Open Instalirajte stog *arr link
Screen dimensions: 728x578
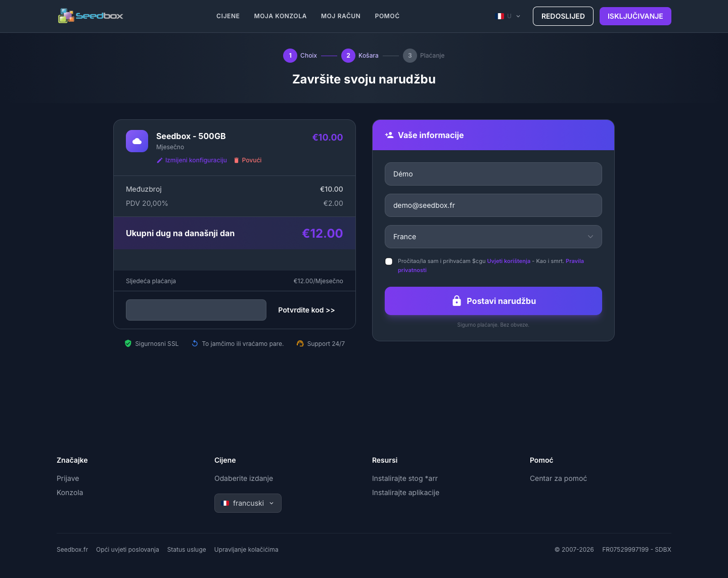[405, 478]
